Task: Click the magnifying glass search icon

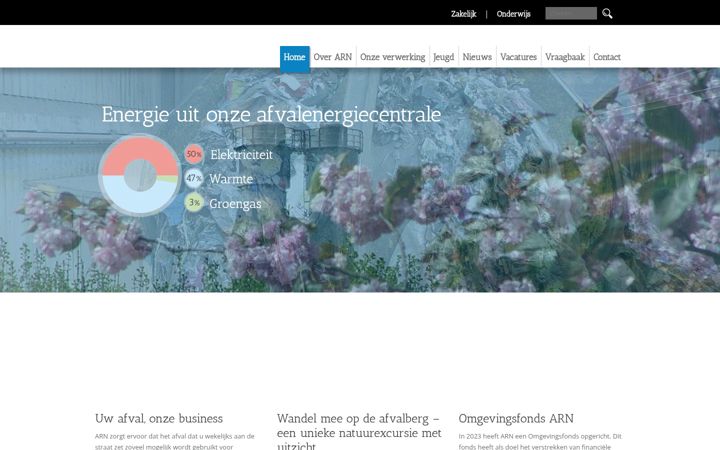Action: click(x=607, y=14)
